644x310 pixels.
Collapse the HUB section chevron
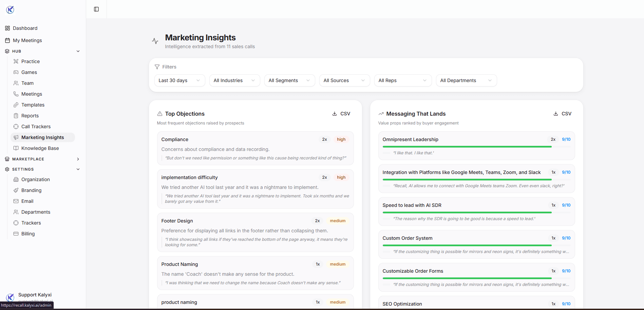coord(78,51)
